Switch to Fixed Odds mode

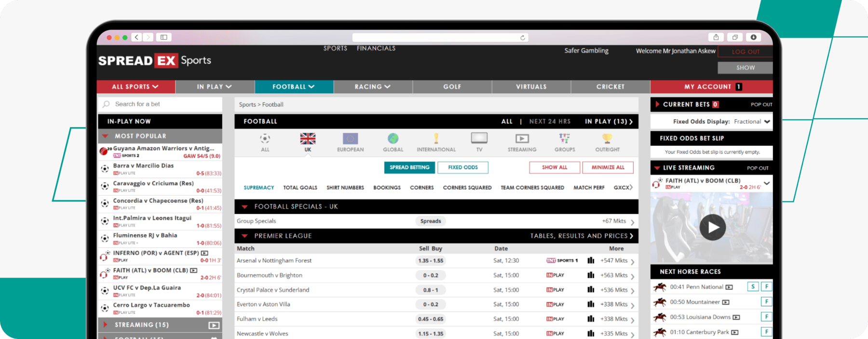click(x=463, y=168)
